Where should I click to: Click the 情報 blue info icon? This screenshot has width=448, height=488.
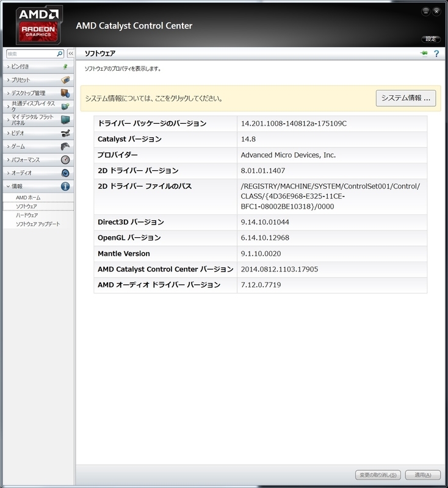tap(65, 187)
